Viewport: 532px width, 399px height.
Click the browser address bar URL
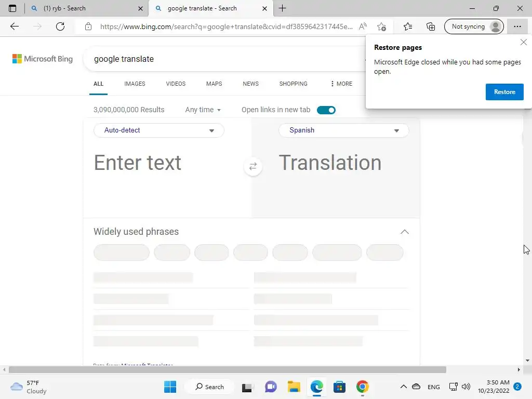pyautogui.click(x=227, y=26)
